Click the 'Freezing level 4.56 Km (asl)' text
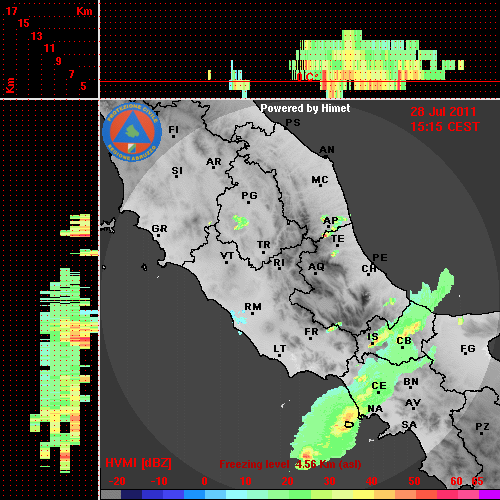Image resolution: width=500 pixels, height=500 pixels. click(290, 464)
